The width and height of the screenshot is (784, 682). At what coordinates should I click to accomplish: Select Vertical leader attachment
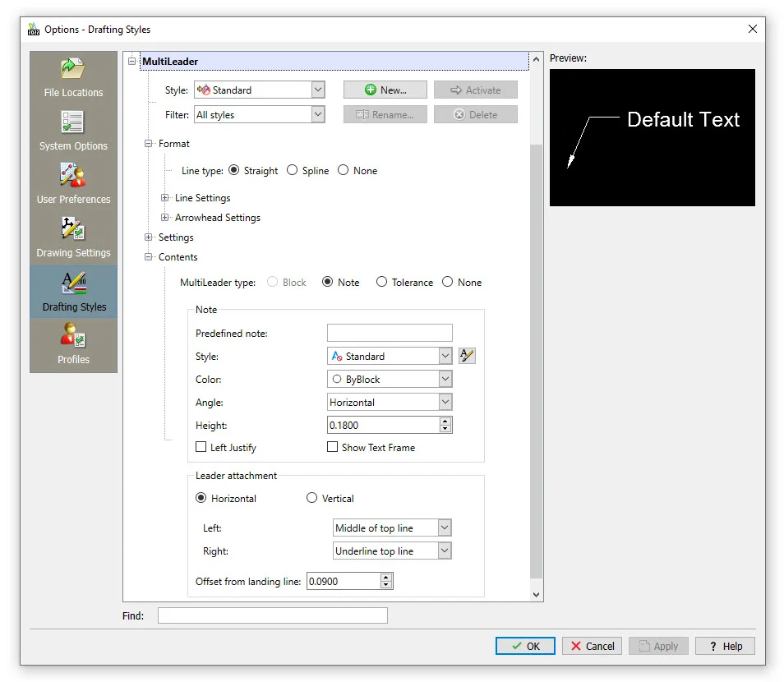311,499
